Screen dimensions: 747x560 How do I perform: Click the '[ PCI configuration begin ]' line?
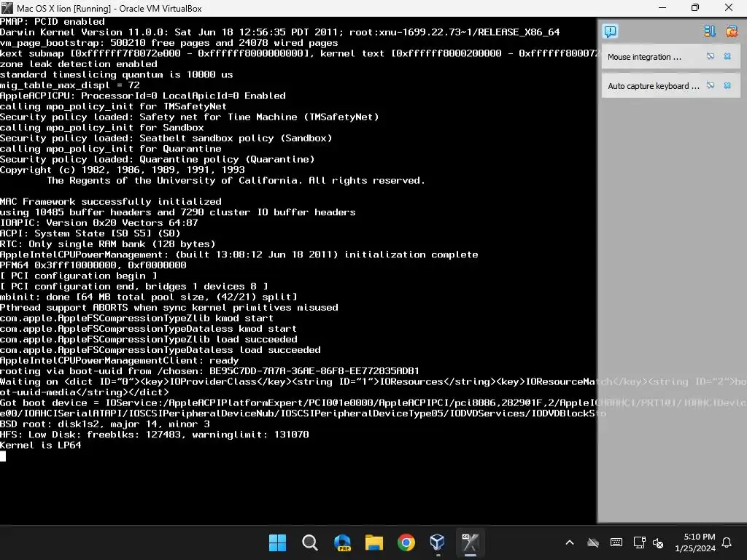coord(79,276)
